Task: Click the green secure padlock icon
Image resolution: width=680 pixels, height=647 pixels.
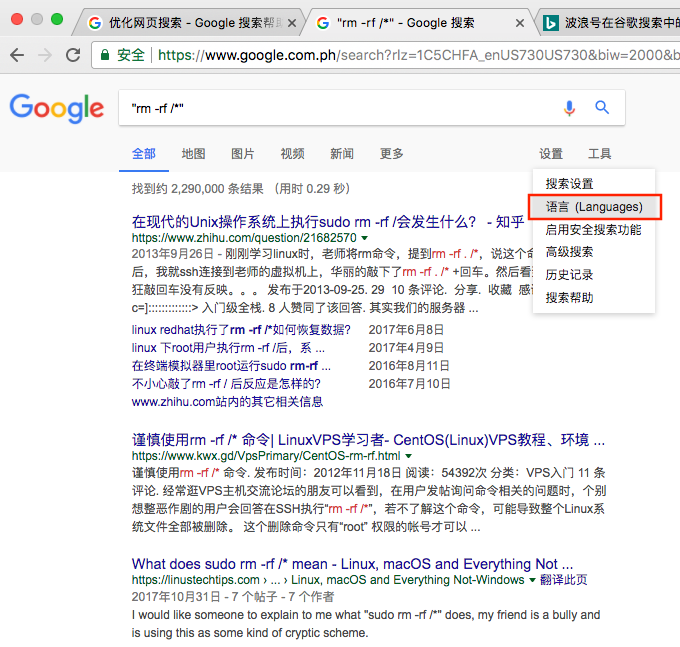Action: 105,55
